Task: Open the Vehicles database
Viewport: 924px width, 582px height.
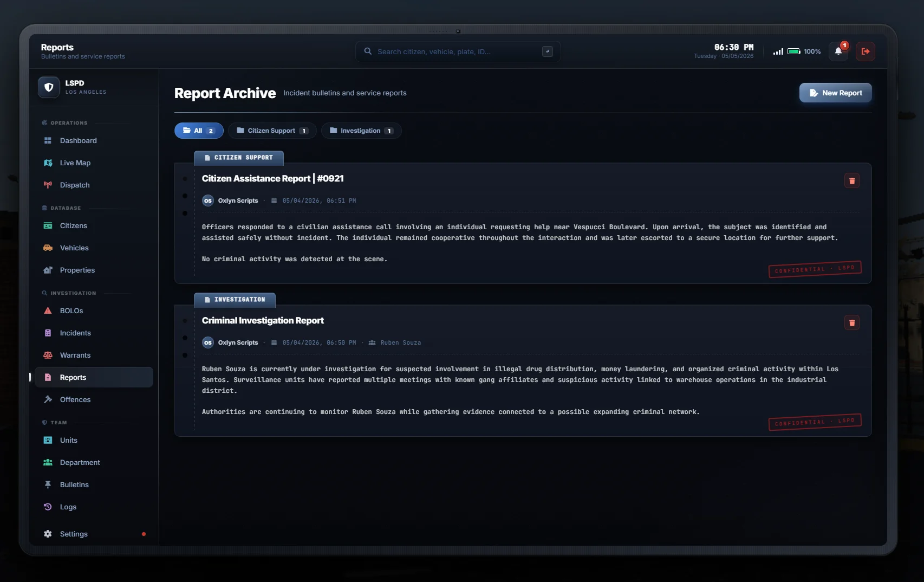Action: tap(94, 248)
